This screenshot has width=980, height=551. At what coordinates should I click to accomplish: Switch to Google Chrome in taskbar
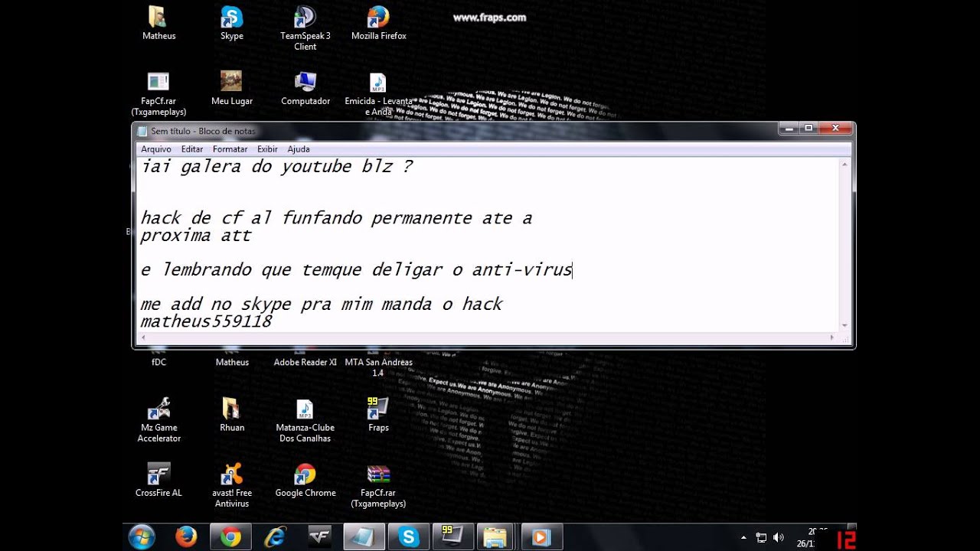click(230, 536)
